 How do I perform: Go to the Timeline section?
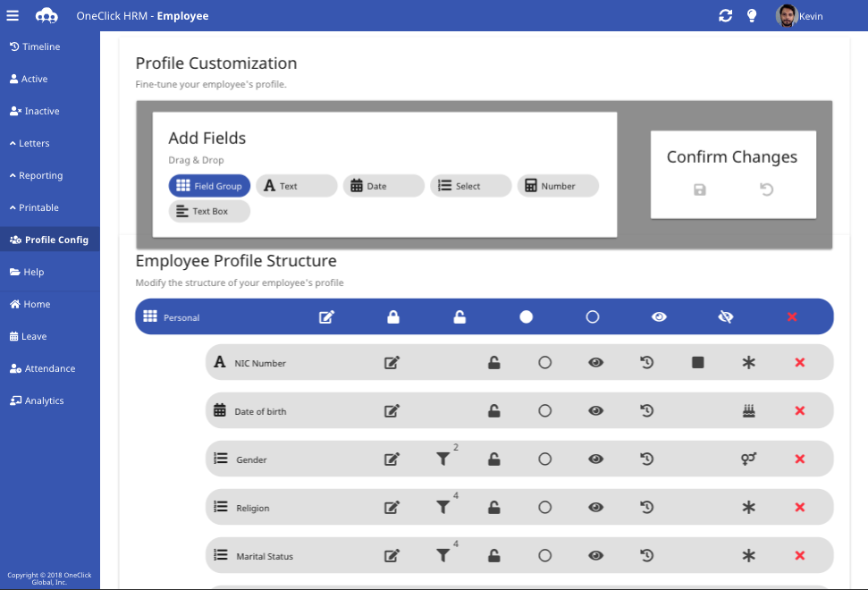coord(36,46)
